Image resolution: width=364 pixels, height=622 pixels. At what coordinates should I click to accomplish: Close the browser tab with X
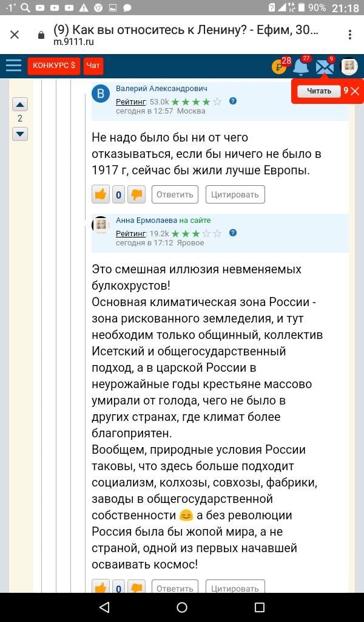coord(15,35)
